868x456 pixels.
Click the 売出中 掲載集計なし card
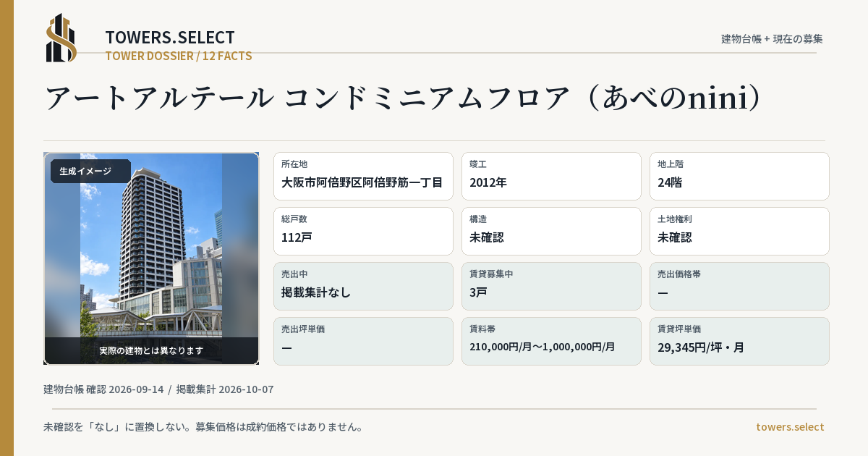pos(363,286)
